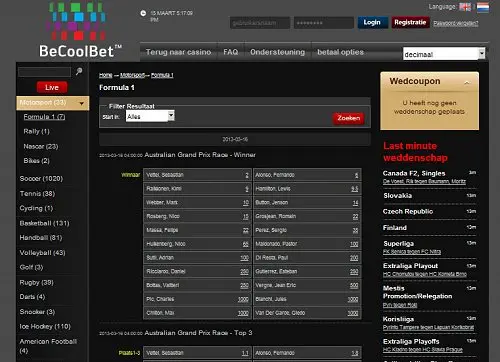Open Terug naar casino menu item
The image size is (500, 362).
click(x=178, y=52)
